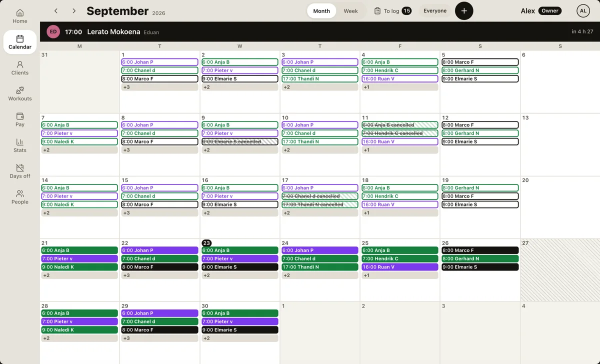Click the ED trainer avatar in banner

click(x=53, y=31)
